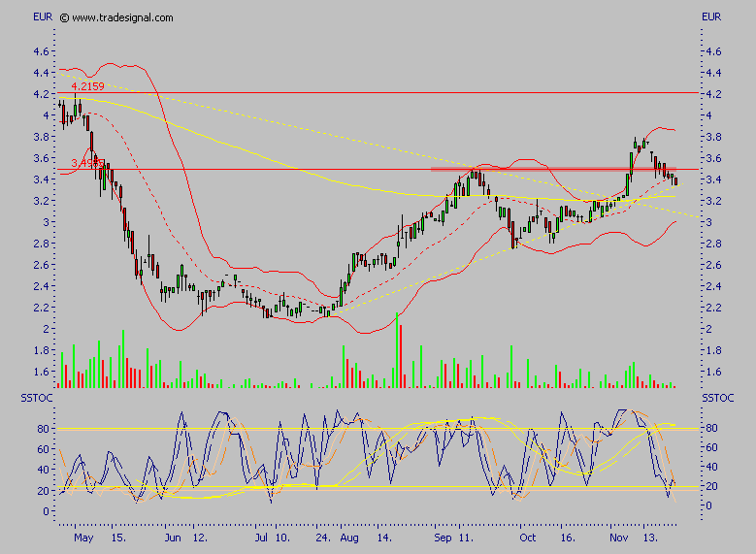Select the right SSTOC indicator label
Screen dimensions: 756x554
[716, 399]
